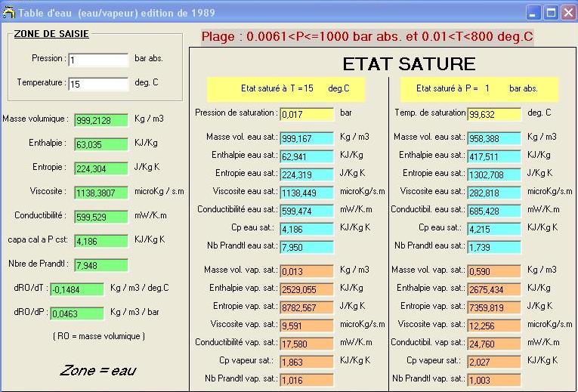Image resolution: width=578 pixels, height=392 pixels.
Task: Select Masse vol. eau sat. value 958,388
Action: pyautogui.click(x=494, y=138)
